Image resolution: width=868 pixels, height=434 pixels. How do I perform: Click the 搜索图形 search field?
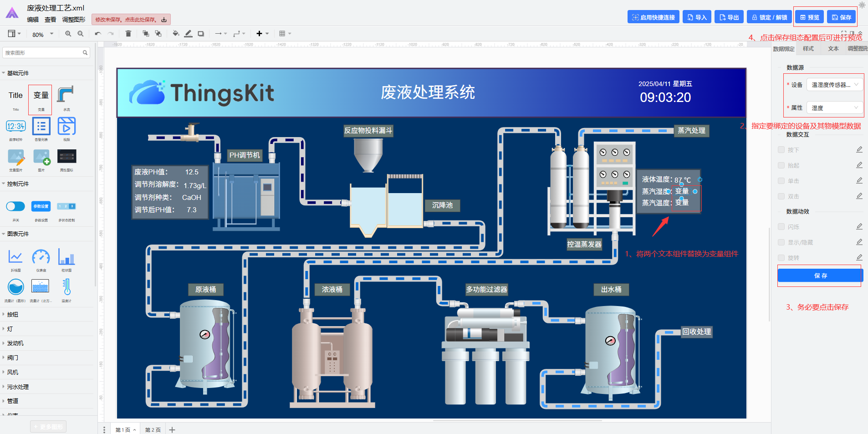46,53
